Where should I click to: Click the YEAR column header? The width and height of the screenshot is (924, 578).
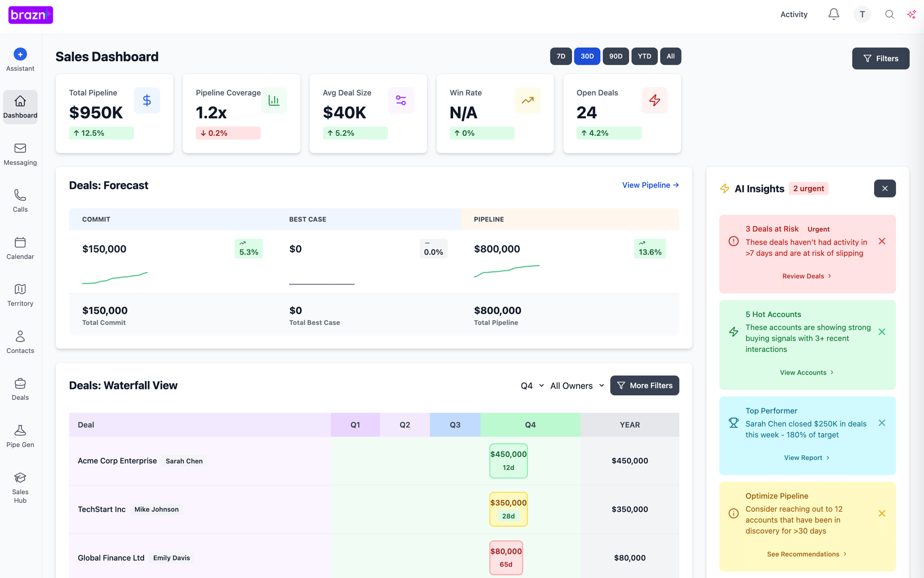tap(630, 424)
